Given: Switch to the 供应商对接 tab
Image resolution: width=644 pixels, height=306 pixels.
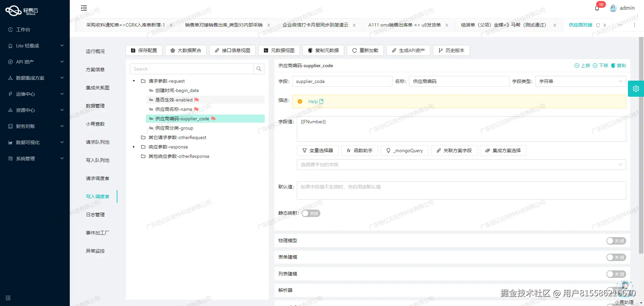Looking at the screenshot, I should click(580, 25).
